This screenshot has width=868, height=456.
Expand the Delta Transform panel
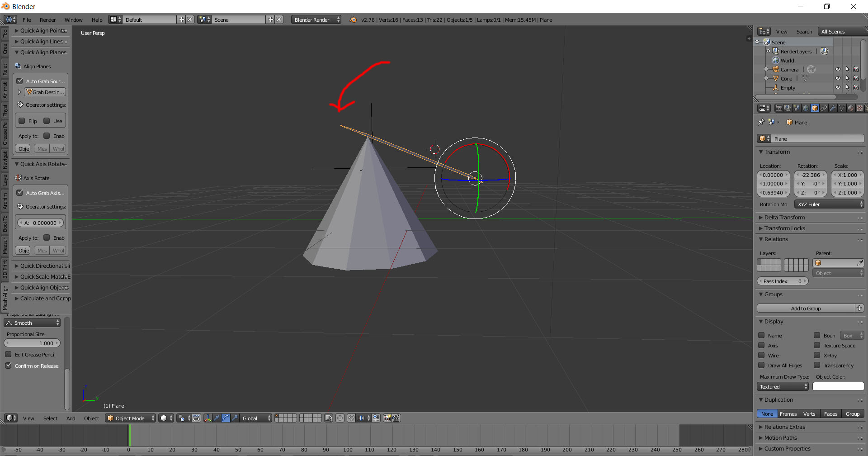click(784, 217)
